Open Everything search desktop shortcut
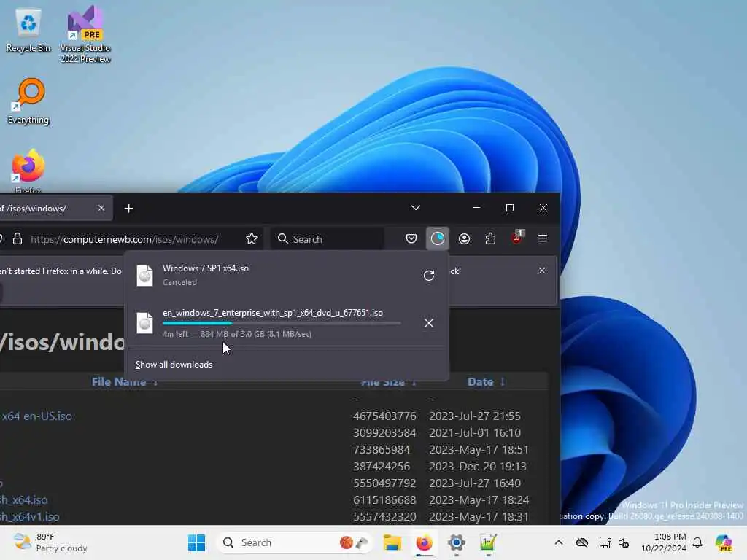 coord(28,101)
